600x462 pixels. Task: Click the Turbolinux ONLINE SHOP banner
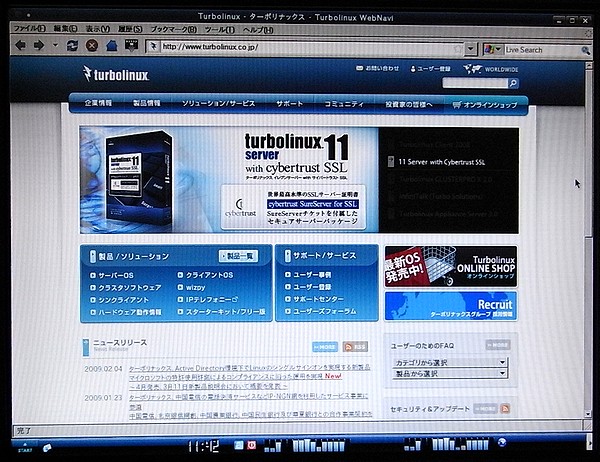451,267
